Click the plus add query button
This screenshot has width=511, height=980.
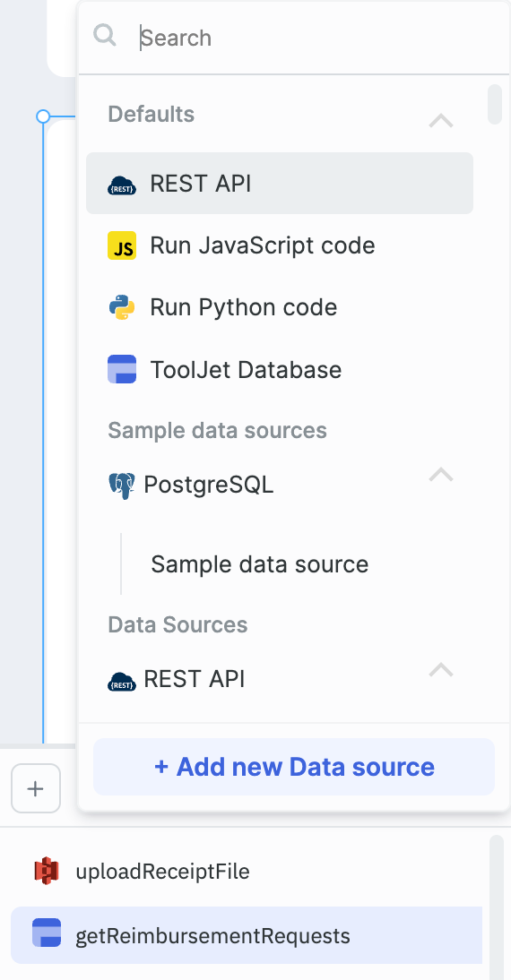tap(36, 788)
